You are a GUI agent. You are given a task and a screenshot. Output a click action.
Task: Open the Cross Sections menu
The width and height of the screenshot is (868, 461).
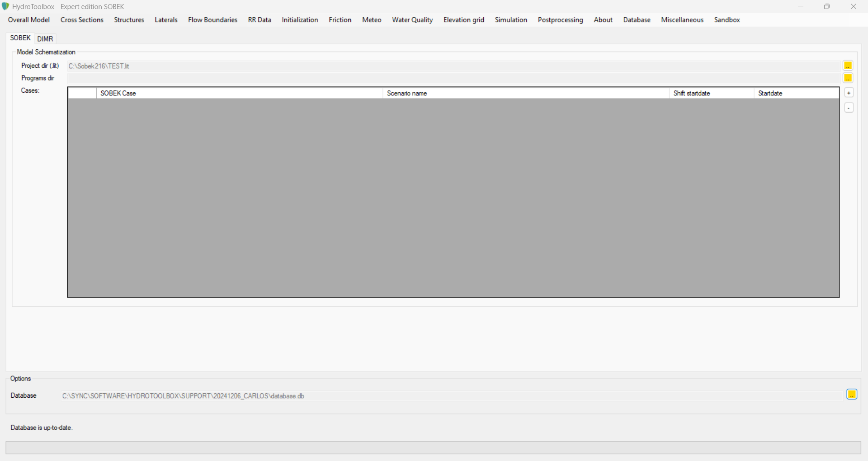pyautogui.click(x=82, y=20)
